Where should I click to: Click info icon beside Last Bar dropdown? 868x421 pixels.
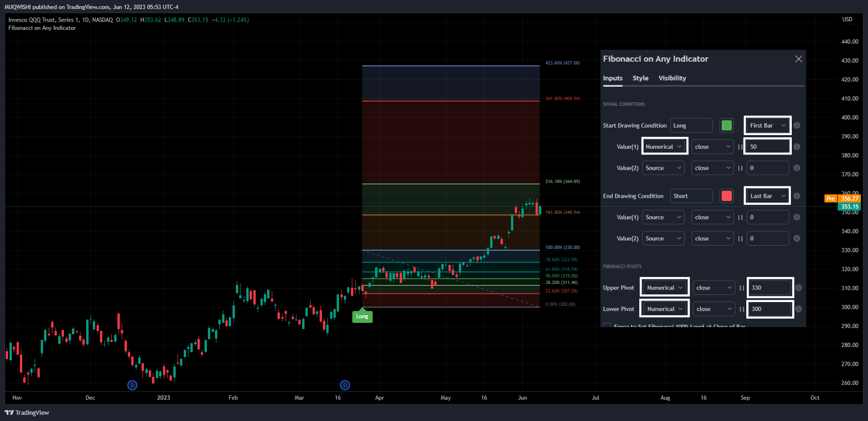point(796,196)
